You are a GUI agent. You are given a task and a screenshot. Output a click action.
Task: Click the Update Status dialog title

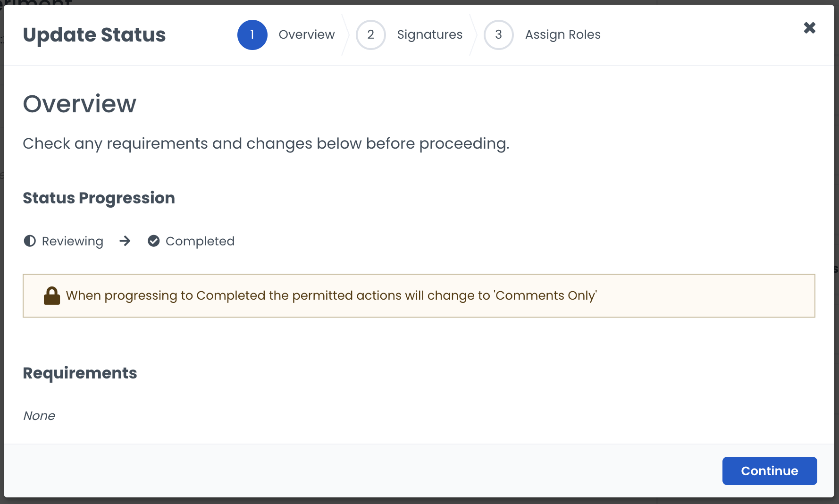[94, 35]
